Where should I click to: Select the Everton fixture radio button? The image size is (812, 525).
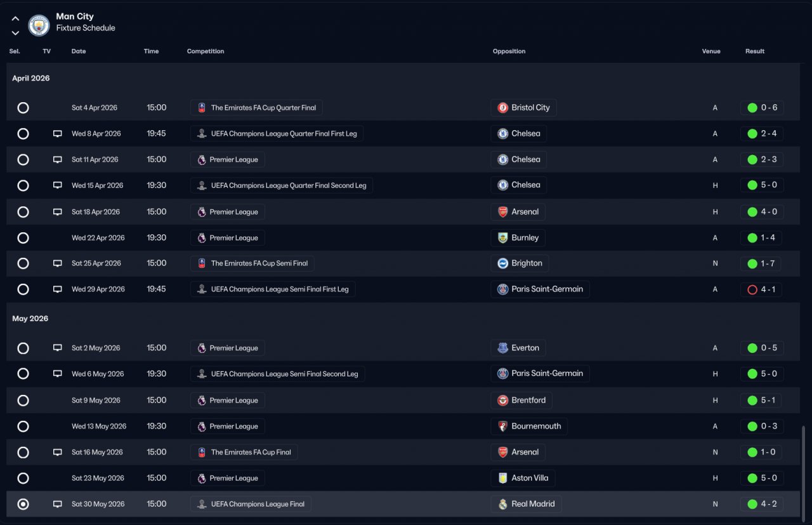(x=23, y=348)
